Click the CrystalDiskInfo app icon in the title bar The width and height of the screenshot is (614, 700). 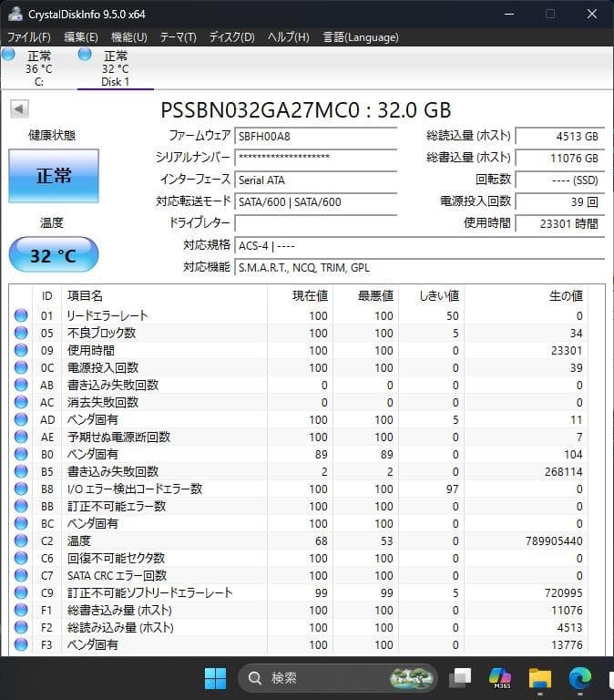click(15, 14)
